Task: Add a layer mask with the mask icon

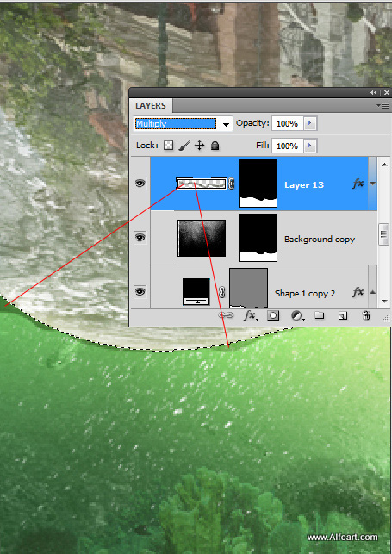Action: [273, 315]
